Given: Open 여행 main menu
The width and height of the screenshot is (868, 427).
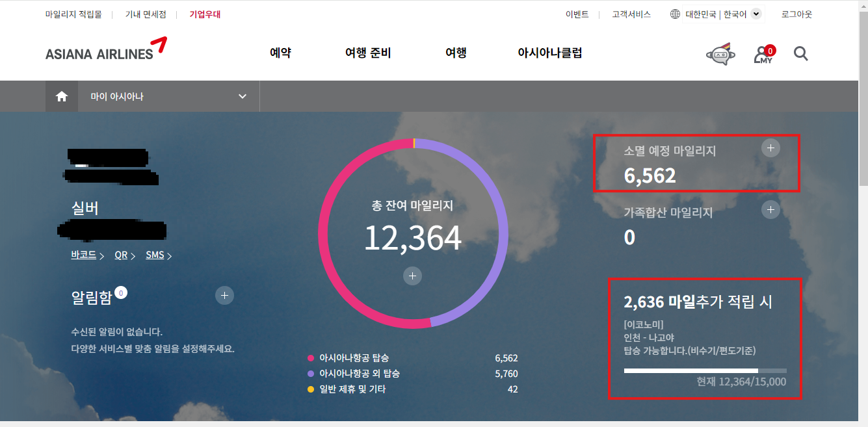Looking at the screenshot, I should point(456,53).
